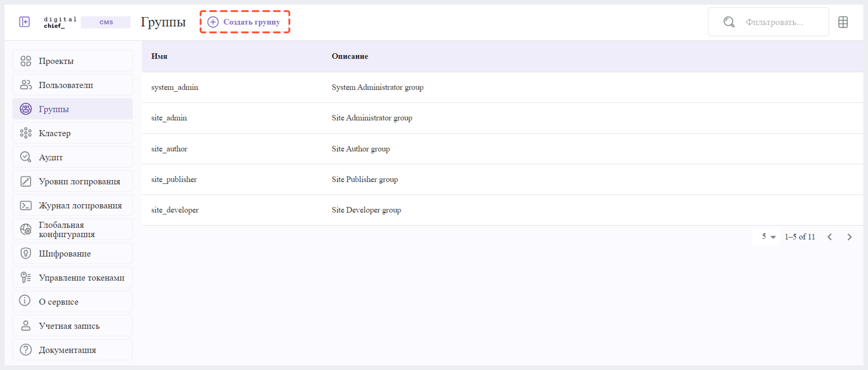
Task: Open Кластер in the sidebar
Action: [72, 133]
